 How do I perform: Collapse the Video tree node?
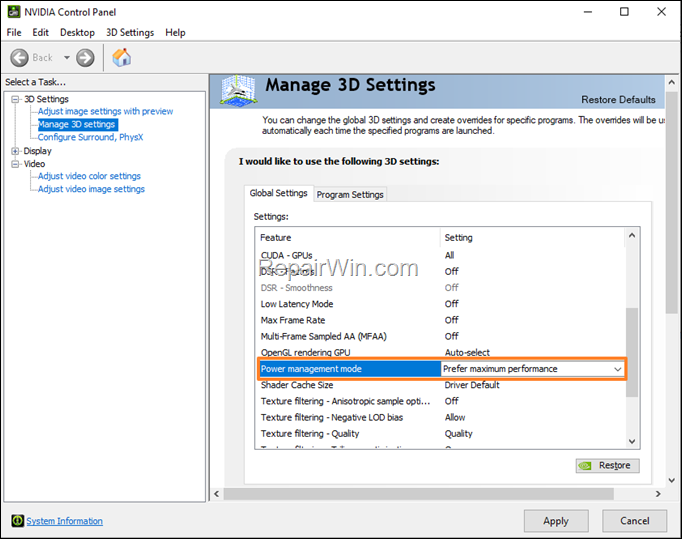tap(15, 164)
